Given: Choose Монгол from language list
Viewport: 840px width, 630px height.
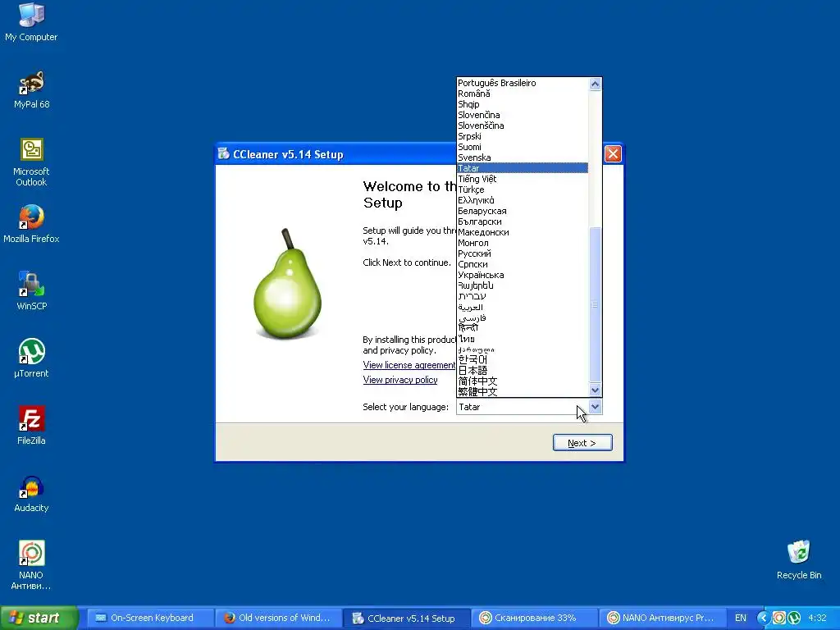Looking at the screenshot, I should pyautogui.click(x=523, y=243).
